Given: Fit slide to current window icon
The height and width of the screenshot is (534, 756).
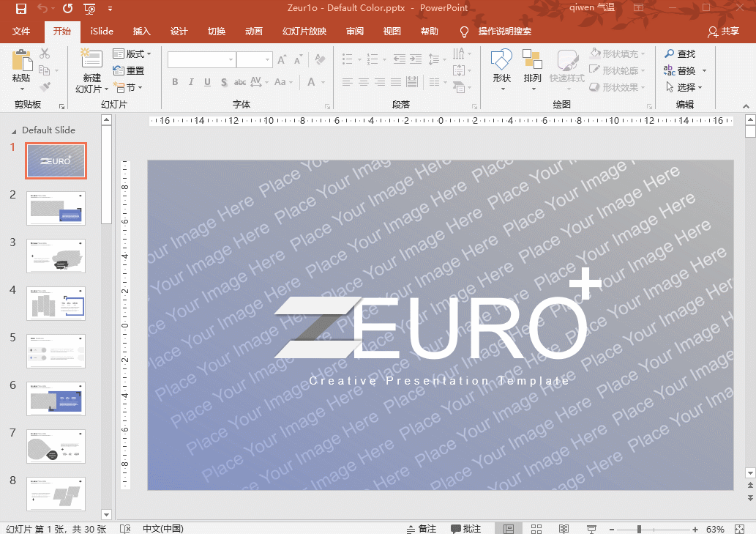Looking at the screenshot, I should 741,528.
